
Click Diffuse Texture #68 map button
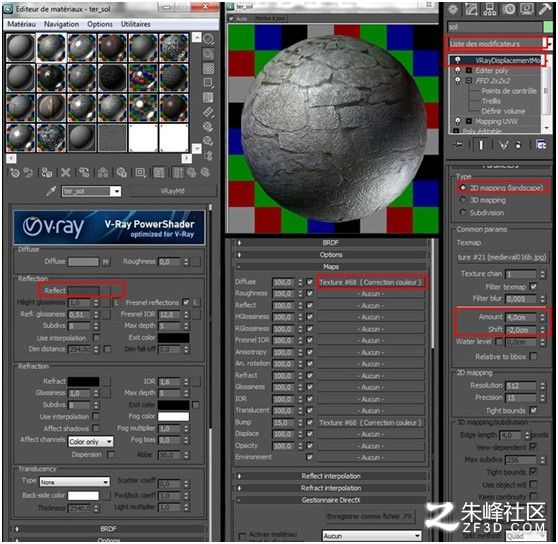[x=371, y=282]
